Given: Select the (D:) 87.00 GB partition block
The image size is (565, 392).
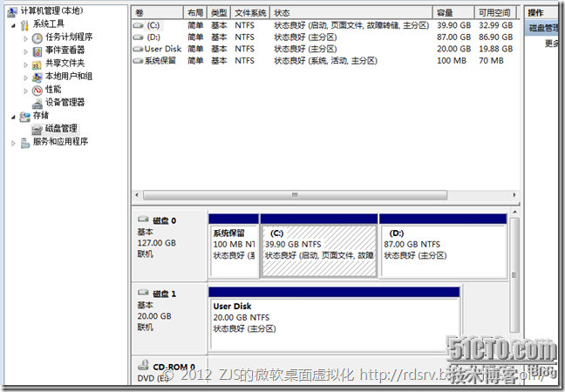Looking at the screenshot, I should click(x=444, y=251).
